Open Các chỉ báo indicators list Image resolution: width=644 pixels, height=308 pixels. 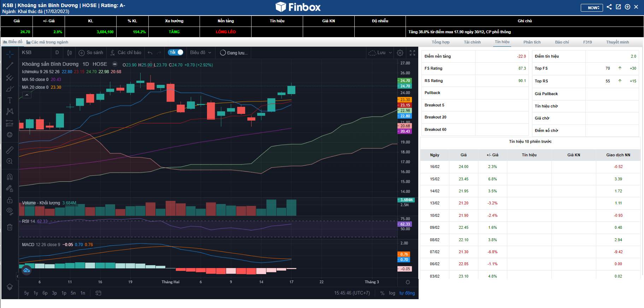pos(125,53)
